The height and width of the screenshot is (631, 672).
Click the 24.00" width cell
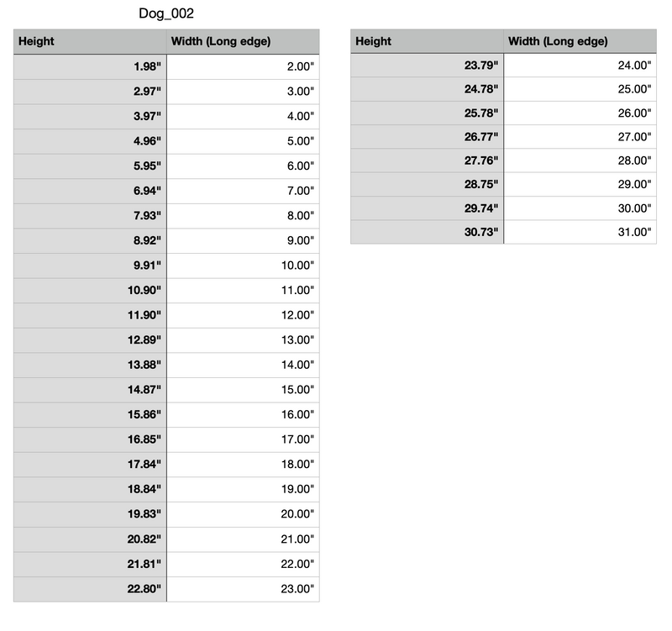[x=580, y=66]
